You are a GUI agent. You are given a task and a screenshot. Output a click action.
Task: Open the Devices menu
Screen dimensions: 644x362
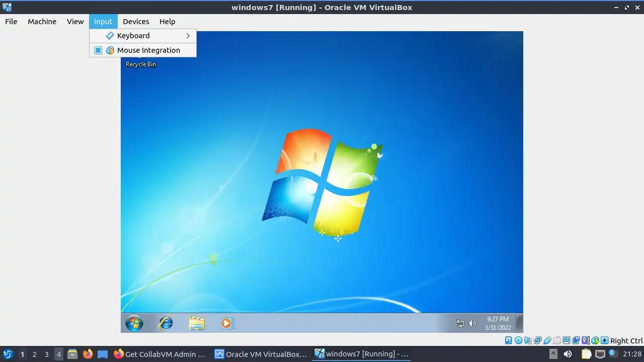(x=136, y=22)
